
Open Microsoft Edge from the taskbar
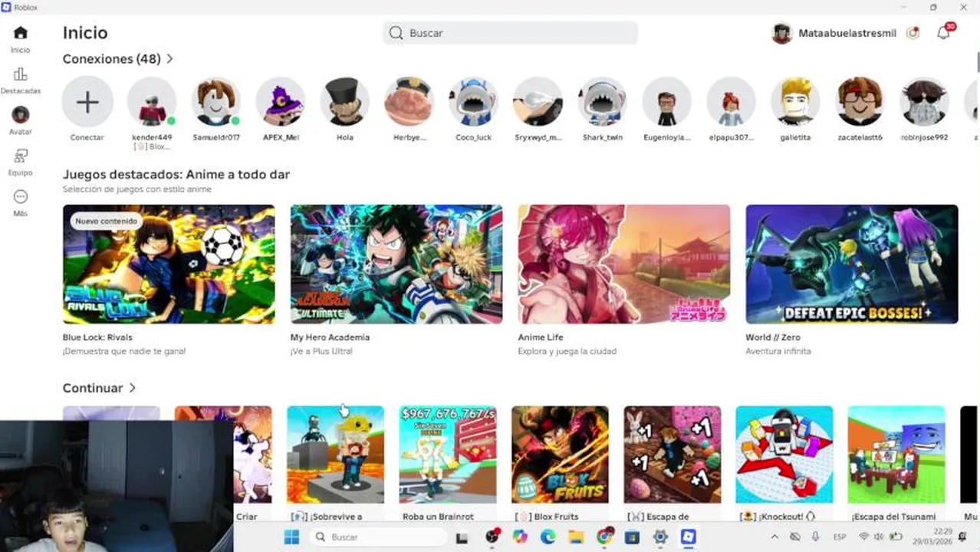(x=548, y=537)
